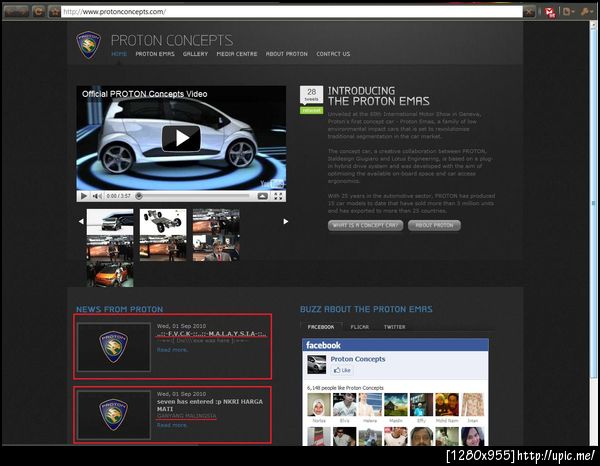Open the first gallery thumbnail of white car
The width and height of the screenshot is (600, 466).
coord(110,222)
